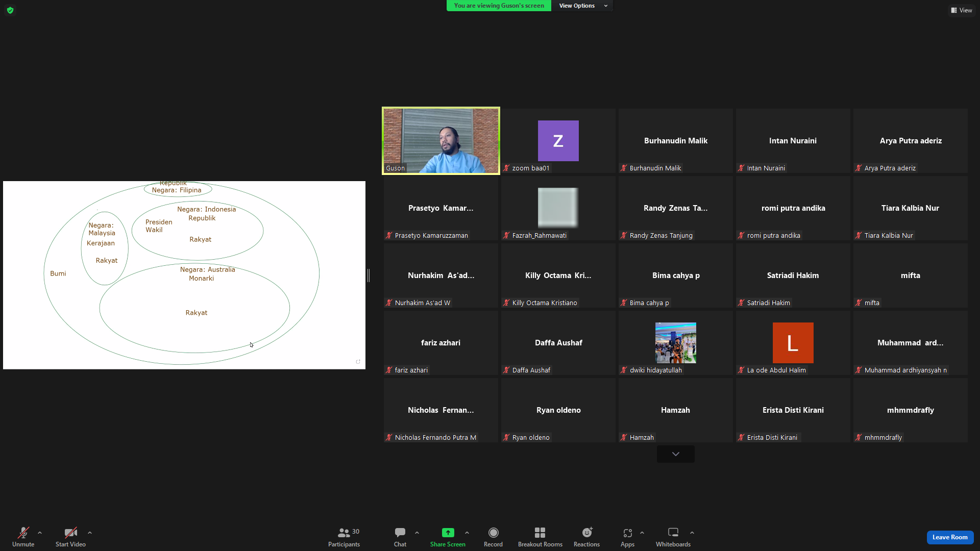Click muted mic icon beside mhmmdrafly

(859, 437)
